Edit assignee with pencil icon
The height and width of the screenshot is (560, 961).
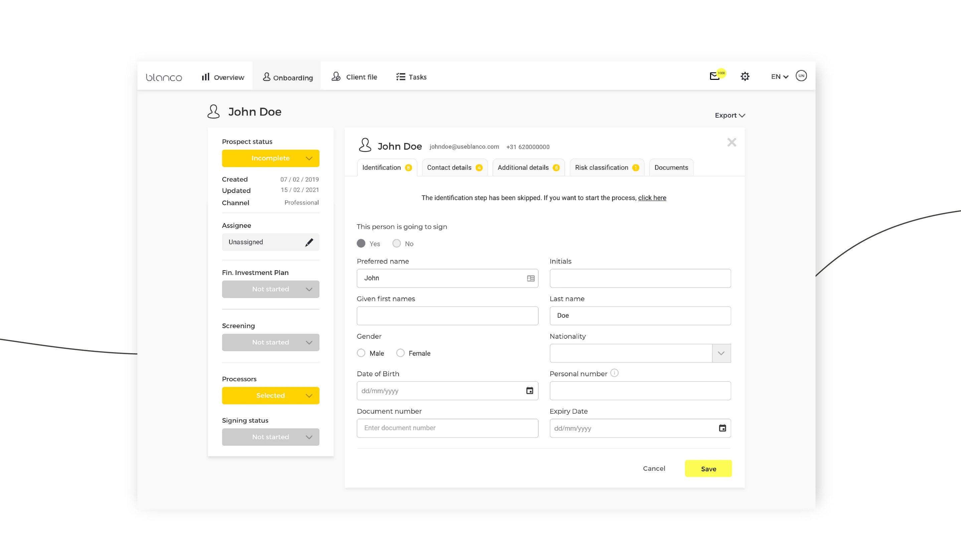309,242
